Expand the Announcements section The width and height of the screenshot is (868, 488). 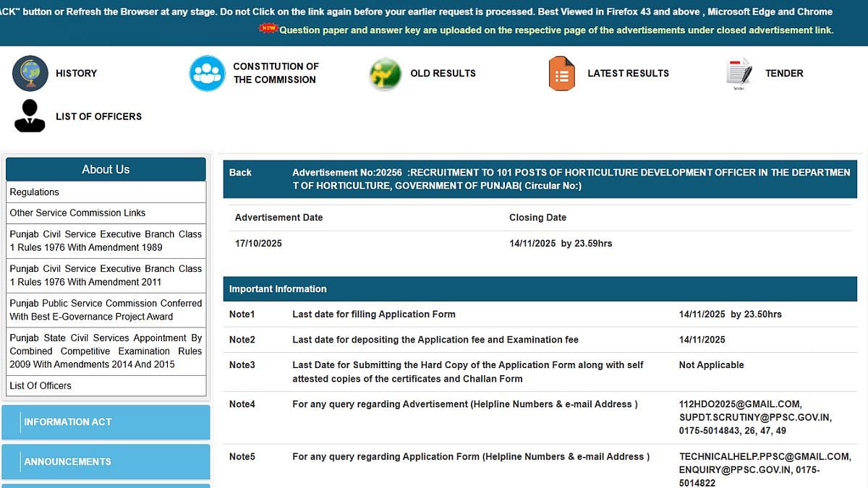tap(106, 462)
